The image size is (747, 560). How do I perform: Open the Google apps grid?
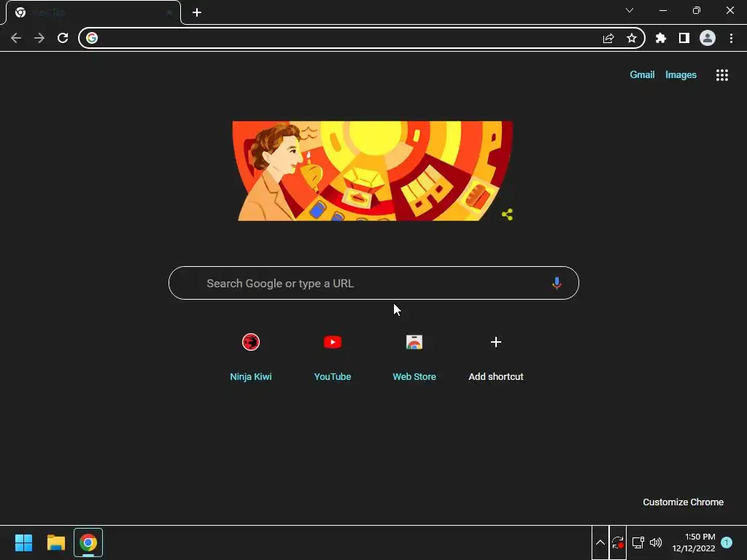point(722,75)
